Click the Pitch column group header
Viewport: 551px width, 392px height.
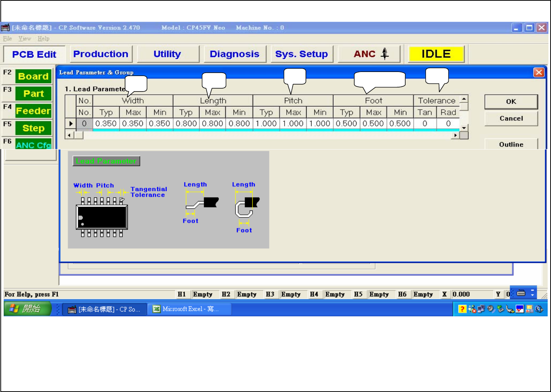293,101
